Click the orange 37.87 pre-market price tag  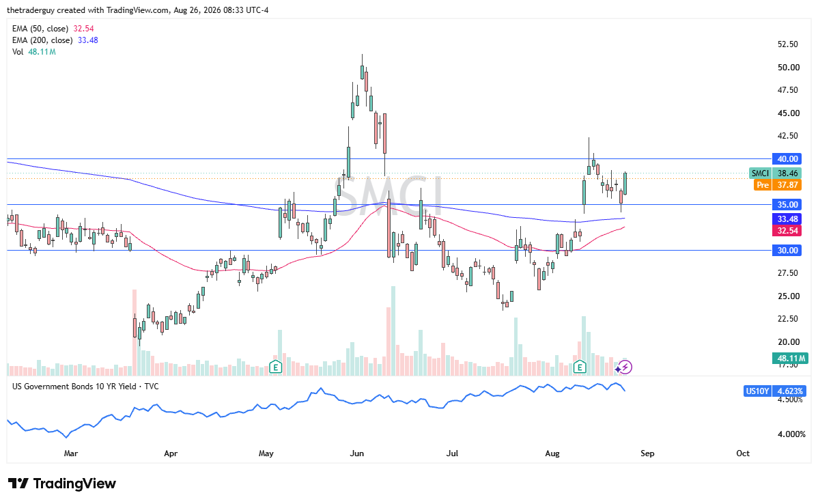[x=787, y=184]
